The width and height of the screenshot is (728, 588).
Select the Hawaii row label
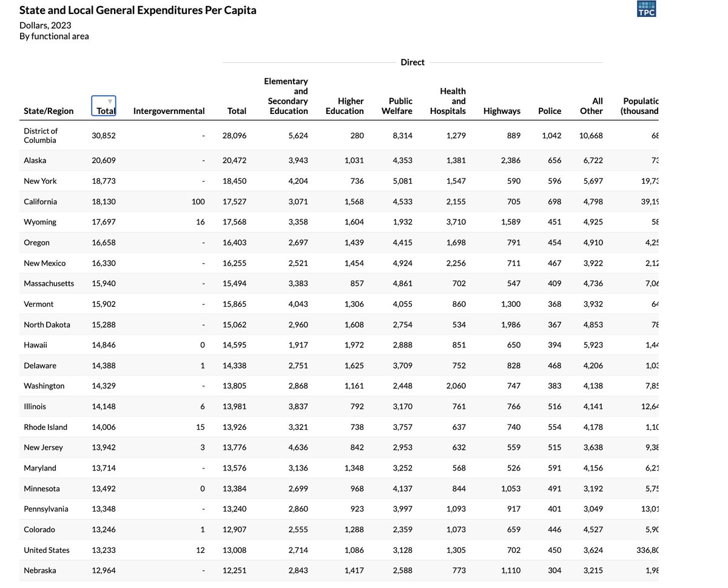pos(35,345)
